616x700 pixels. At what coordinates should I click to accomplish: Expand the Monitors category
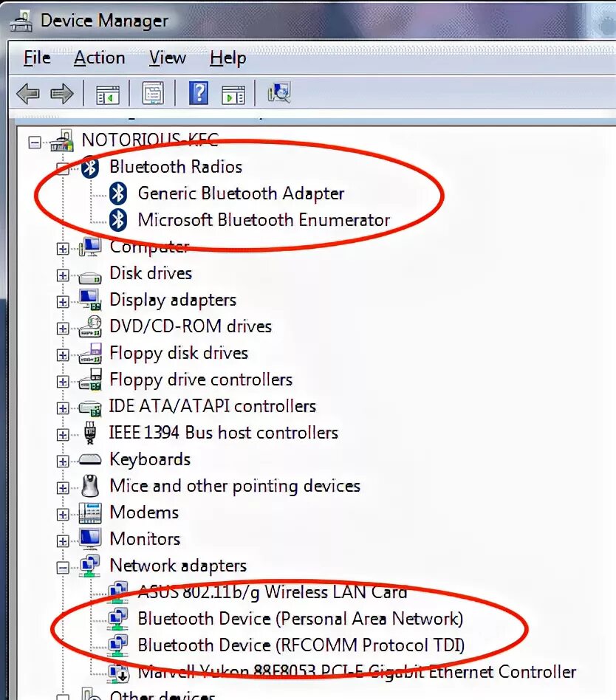click(x=63, y=541)
